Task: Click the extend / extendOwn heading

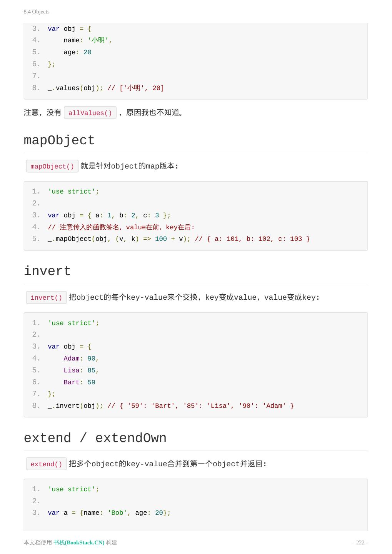Action: pos(95,438)
